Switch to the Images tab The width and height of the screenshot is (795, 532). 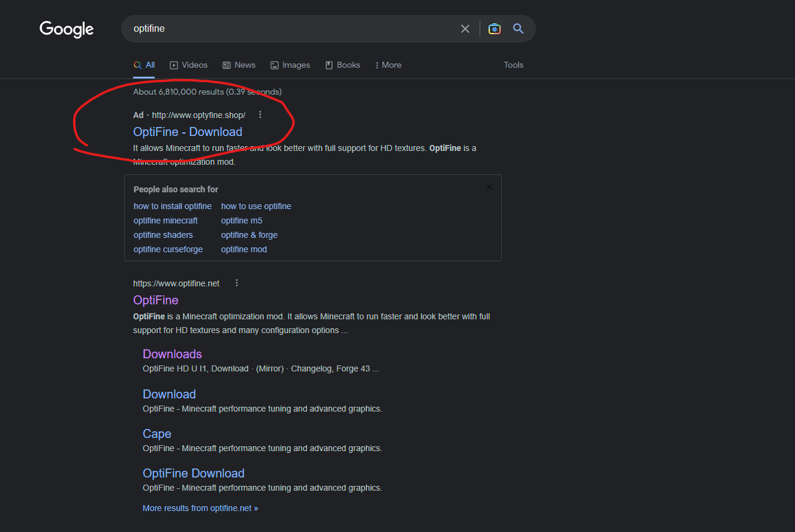[290, 65]
